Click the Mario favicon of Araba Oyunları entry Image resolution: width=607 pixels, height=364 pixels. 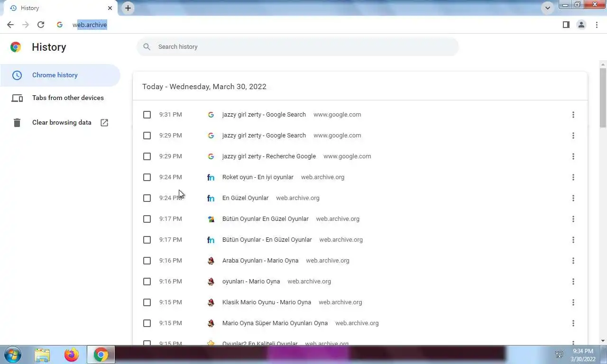click(x=211, y=261)
